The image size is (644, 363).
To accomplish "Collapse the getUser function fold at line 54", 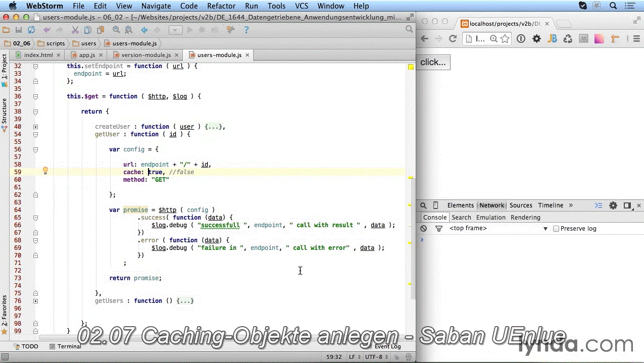I will coord(35,134).
